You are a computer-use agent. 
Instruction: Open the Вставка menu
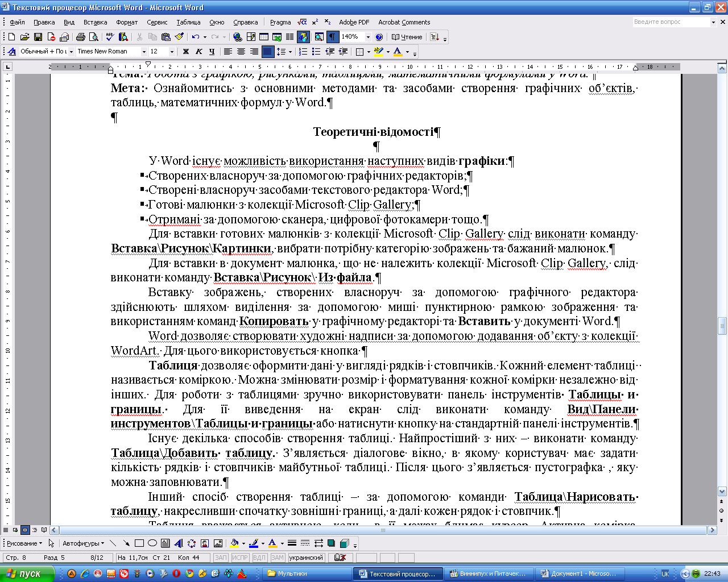tap(95, 22)
